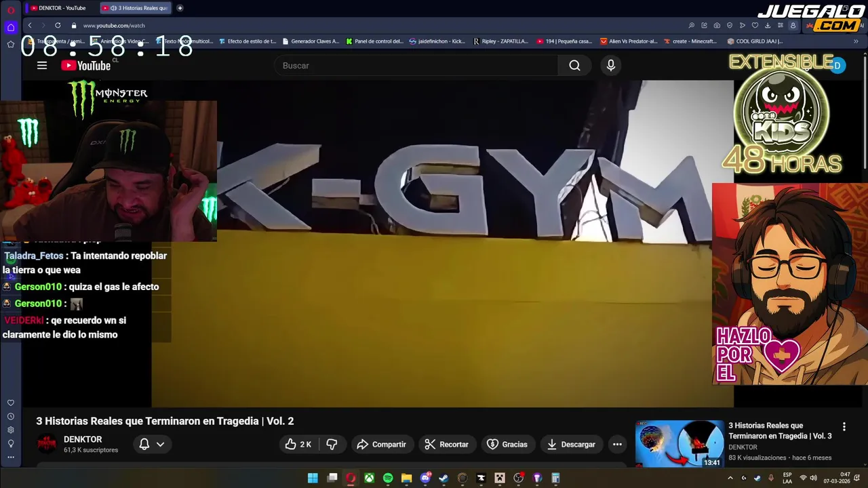Go to the YouTube home logo

pyautogui.click(x=85, y=66)
